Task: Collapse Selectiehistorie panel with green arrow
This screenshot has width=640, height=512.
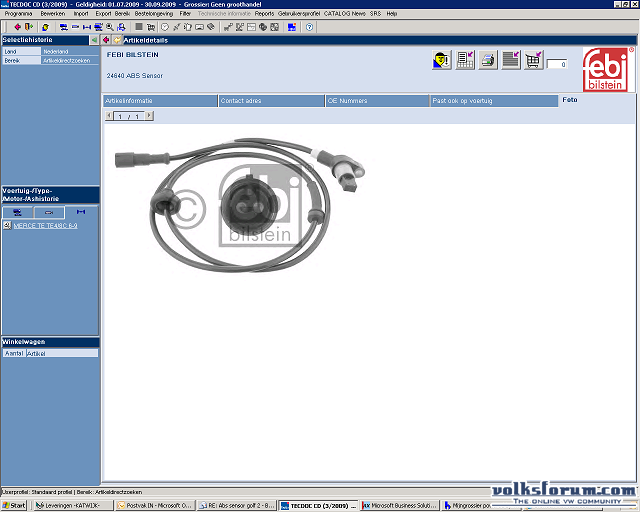Action: [x=94, y=40]
